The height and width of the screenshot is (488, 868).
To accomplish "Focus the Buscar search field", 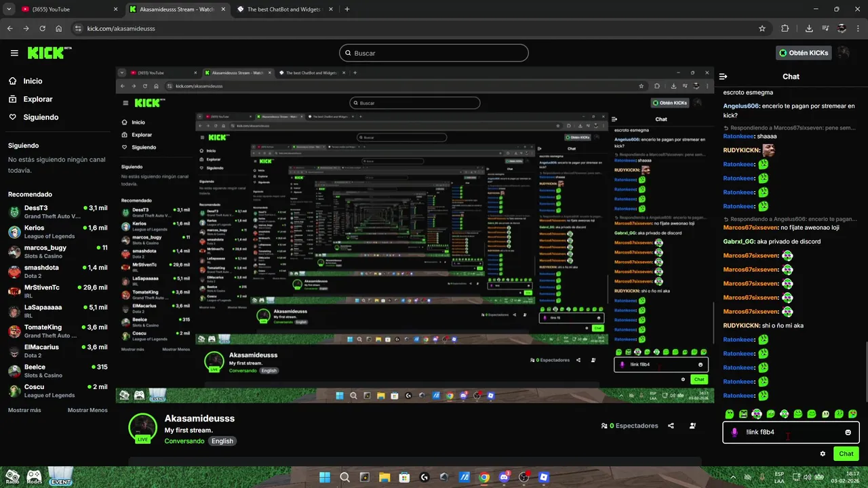I will tap(434, 53).
